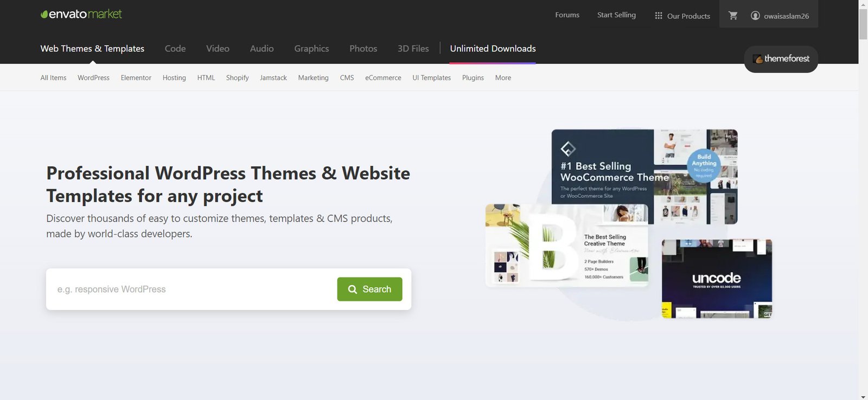
Task: Open the Best Selling Creative Theme image
Action: coord(566,245)
